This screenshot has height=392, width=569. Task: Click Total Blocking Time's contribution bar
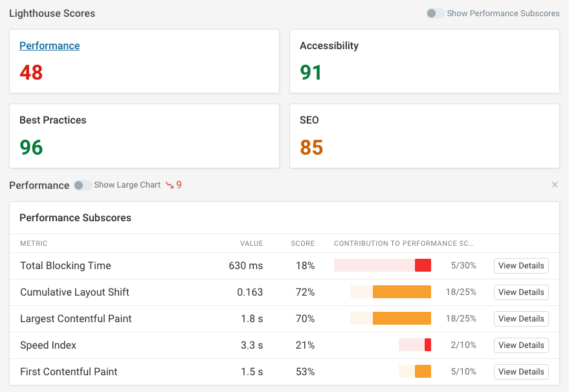click(383, 265)
